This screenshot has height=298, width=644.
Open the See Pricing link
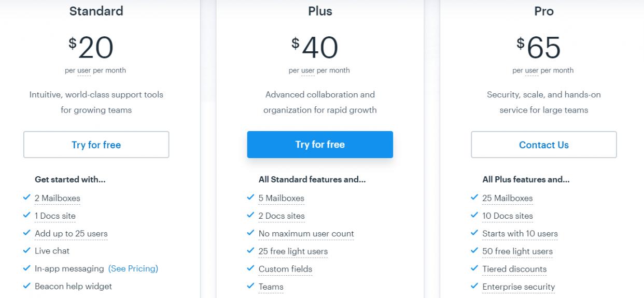[133, 268]
